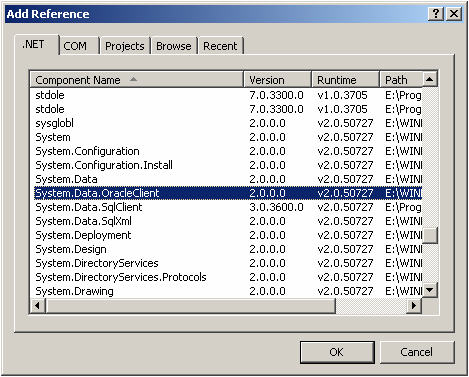Viewport: 469px width, 377px height.
Task: Open the Recent tab
Action: (220, 46)
